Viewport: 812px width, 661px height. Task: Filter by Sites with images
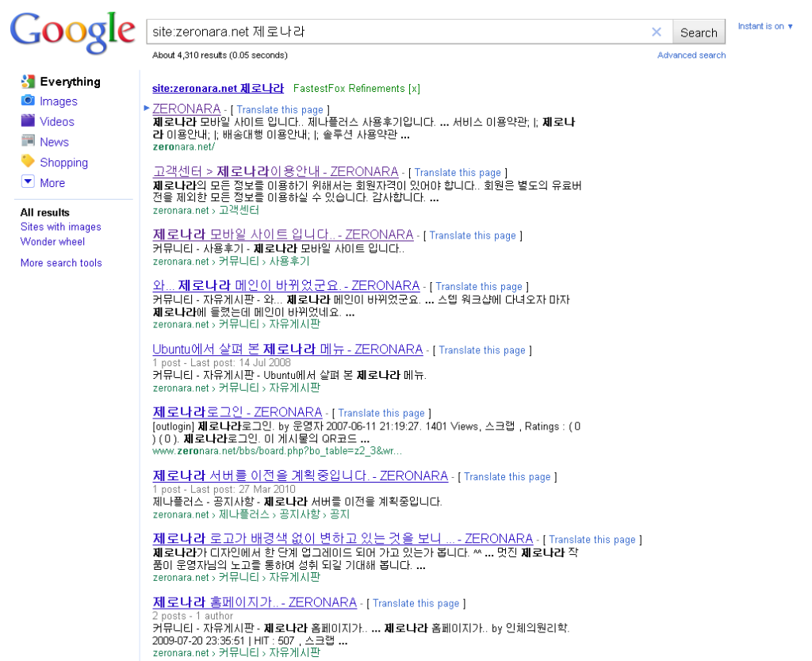[60, 227]
